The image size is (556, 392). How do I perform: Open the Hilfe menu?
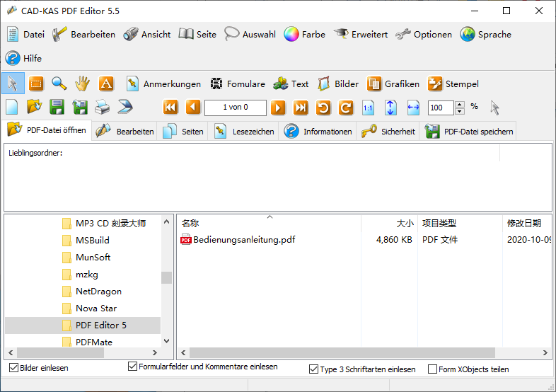[24, 58]
